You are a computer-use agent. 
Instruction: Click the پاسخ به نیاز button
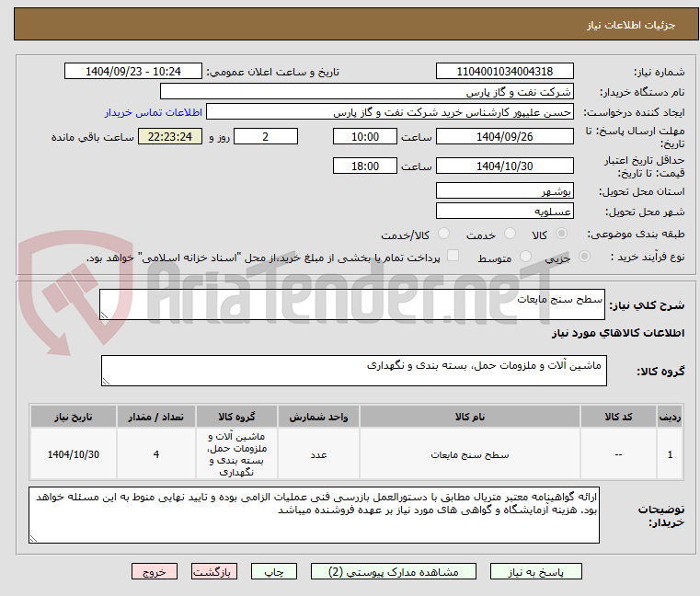535,571
